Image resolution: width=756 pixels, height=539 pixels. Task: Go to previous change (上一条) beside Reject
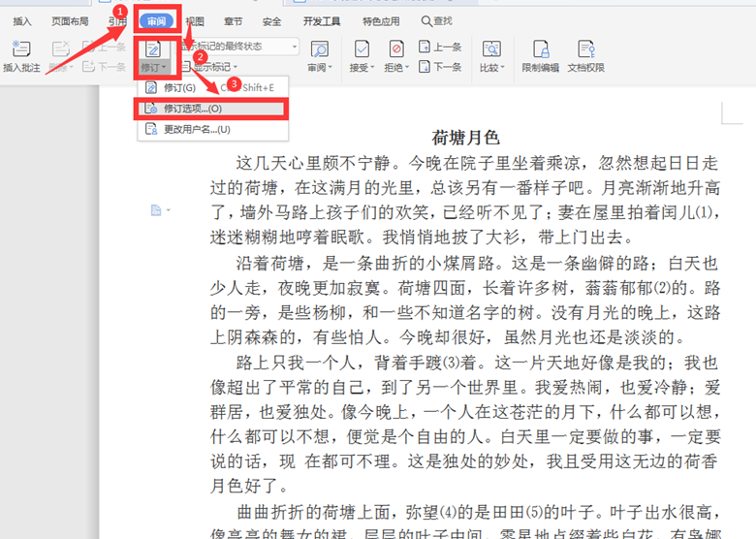pos(440,47)
